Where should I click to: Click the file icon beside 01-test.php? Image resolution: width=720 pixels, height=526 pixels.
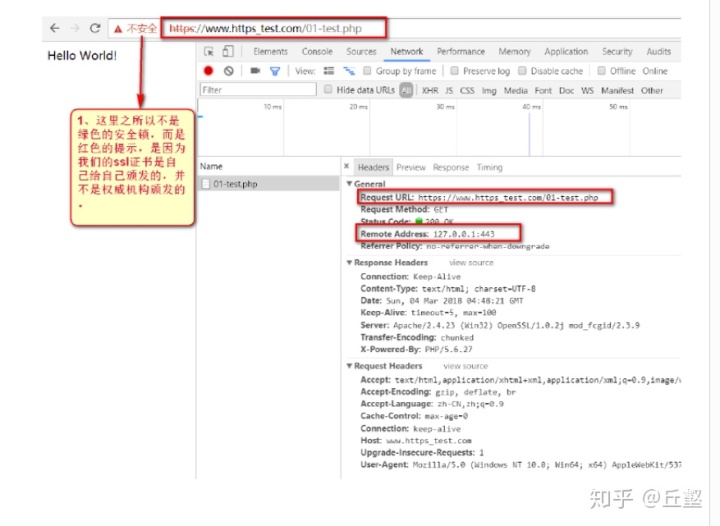coord(206,184)
